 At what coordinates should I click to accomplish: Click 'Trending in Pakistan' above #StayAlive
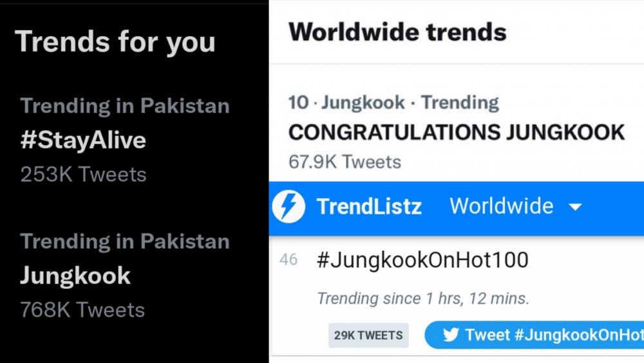[125, 106]
